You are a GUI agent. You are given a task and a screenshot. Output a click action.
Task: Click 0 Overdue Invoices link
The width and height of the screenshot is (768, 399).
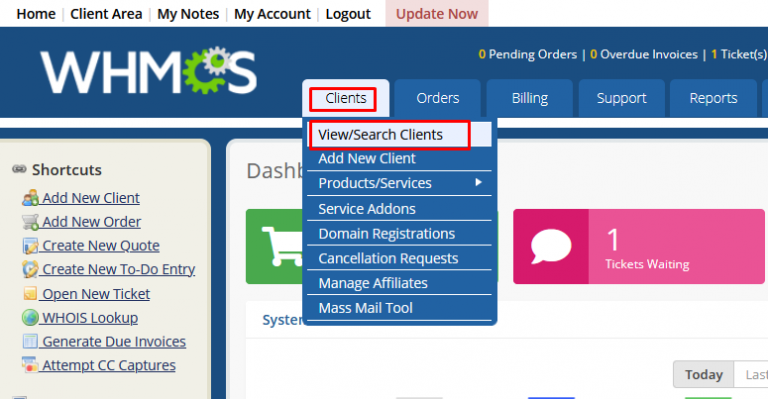(644, 54)
